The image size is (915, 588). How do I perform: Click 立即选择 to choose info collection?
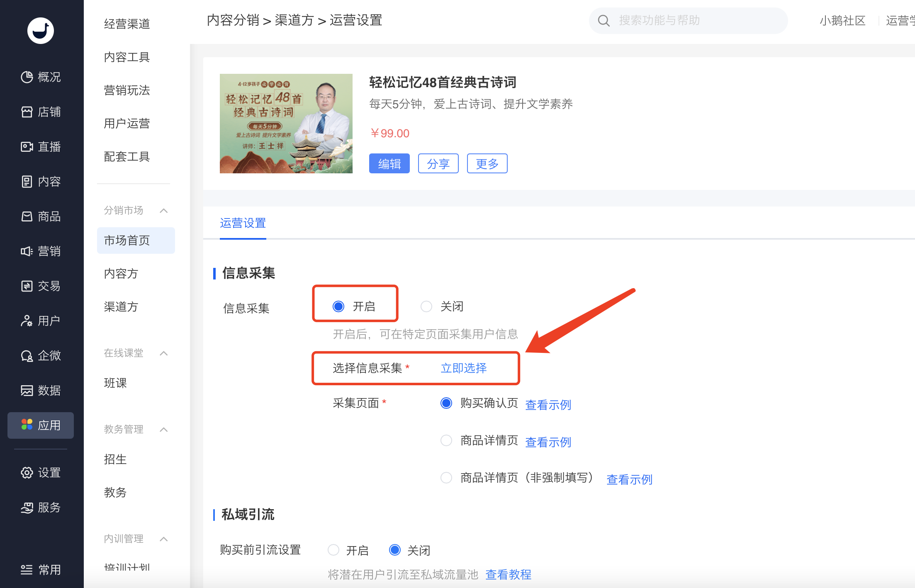pyautogui.click(x=464, y=368)
